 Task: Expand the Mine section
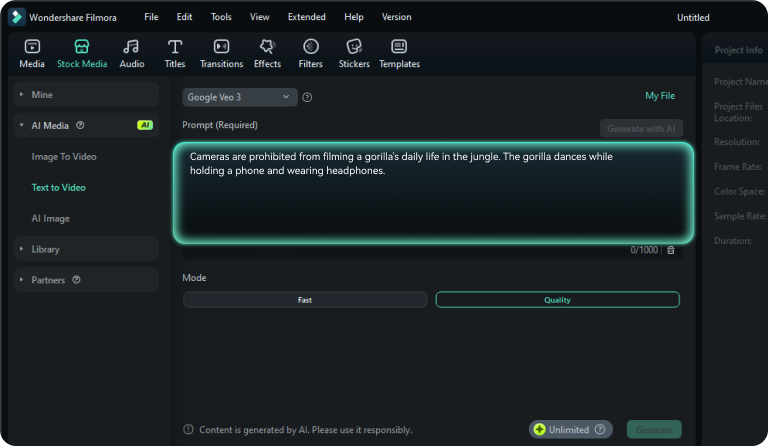click(x=86, y=94)
